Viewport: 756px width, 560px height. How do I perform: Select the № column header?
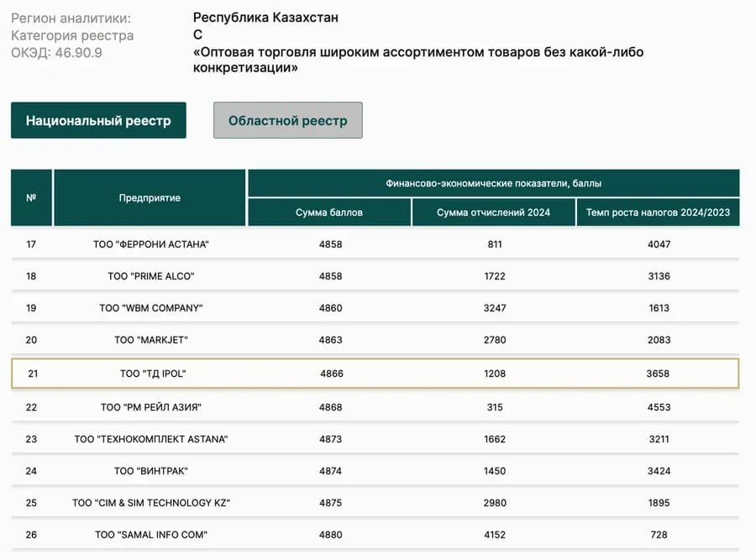pyautogui.click(x=31, y=197)
